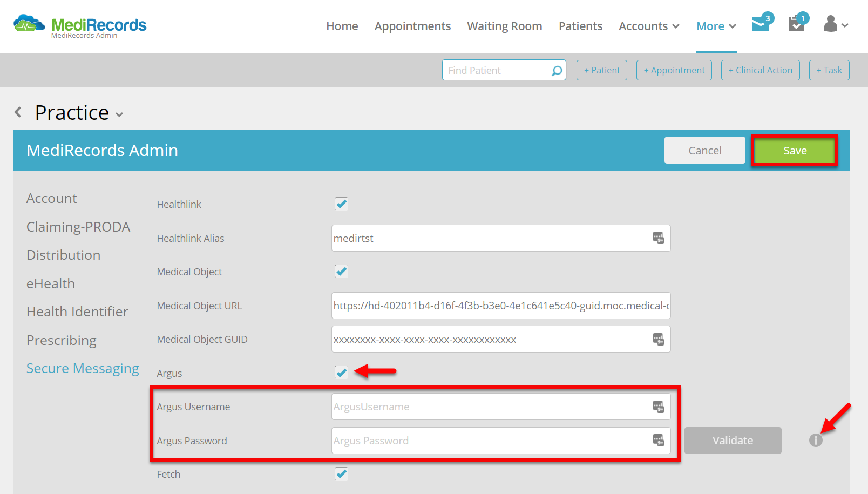Open the Patients menu
This screenshot has height=494, width=868.
point(580,26)
